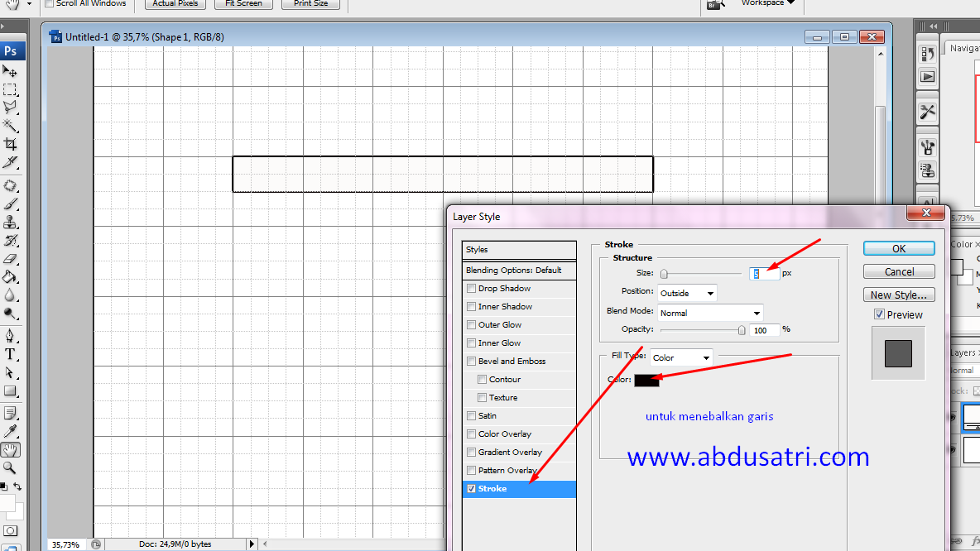This screenshot has height=551, width=980.
Task: Select the Type tool
Action: coord(10,355)
